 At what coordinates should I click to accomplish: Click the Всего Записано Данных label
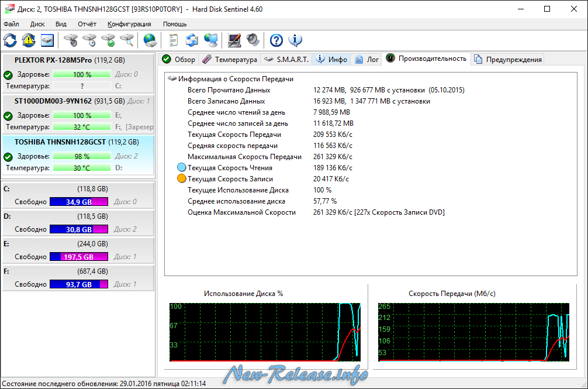click(x=226, y=101)
